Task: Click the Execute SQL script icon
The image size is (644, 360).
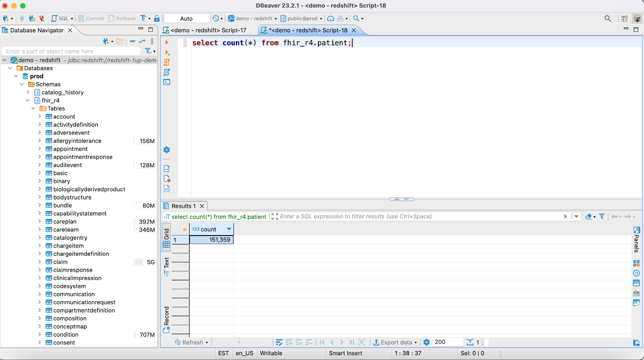Action: tap(167, 62)
